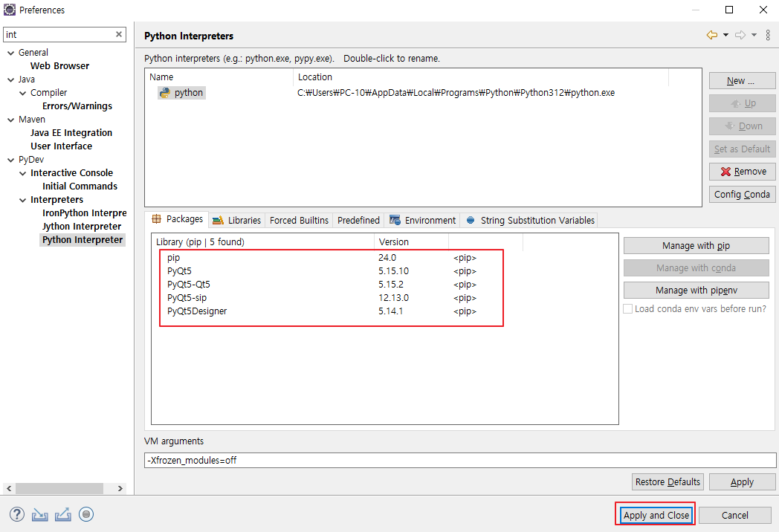This screenshot has width=779, height=532.
Task: Select Errors/Warnings in the tree
Action: coord(77,106)
